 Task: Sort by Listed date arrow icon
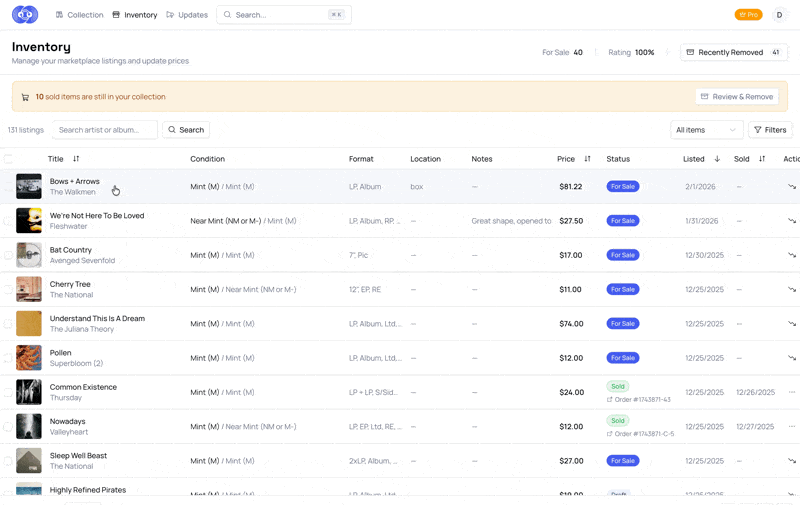coord(717,159)
